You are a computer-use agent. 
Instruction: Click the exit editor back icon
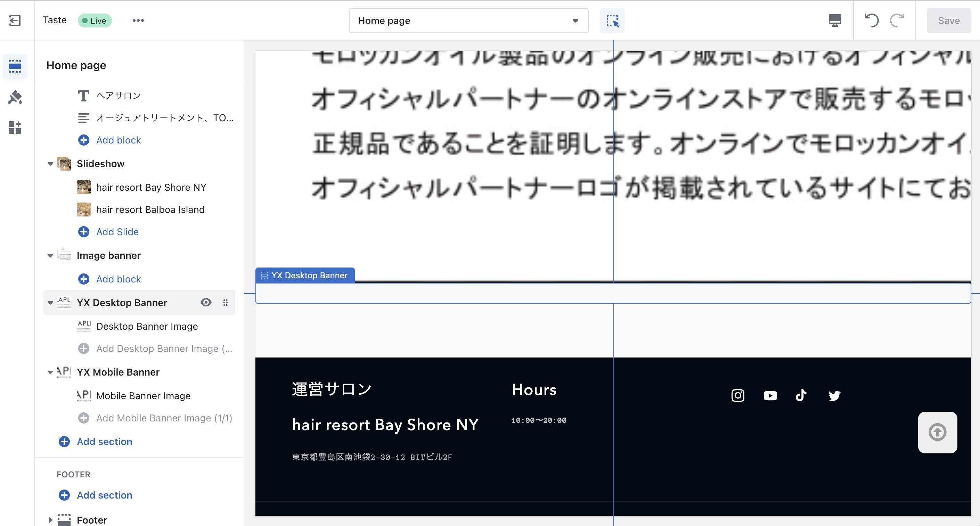click(15, 20)
